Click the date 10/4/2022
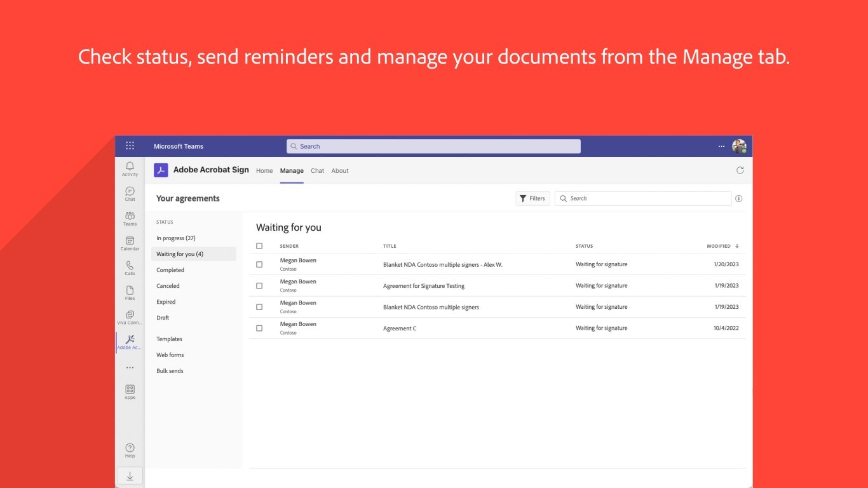 pyautogui.click(x=726, y=329)
